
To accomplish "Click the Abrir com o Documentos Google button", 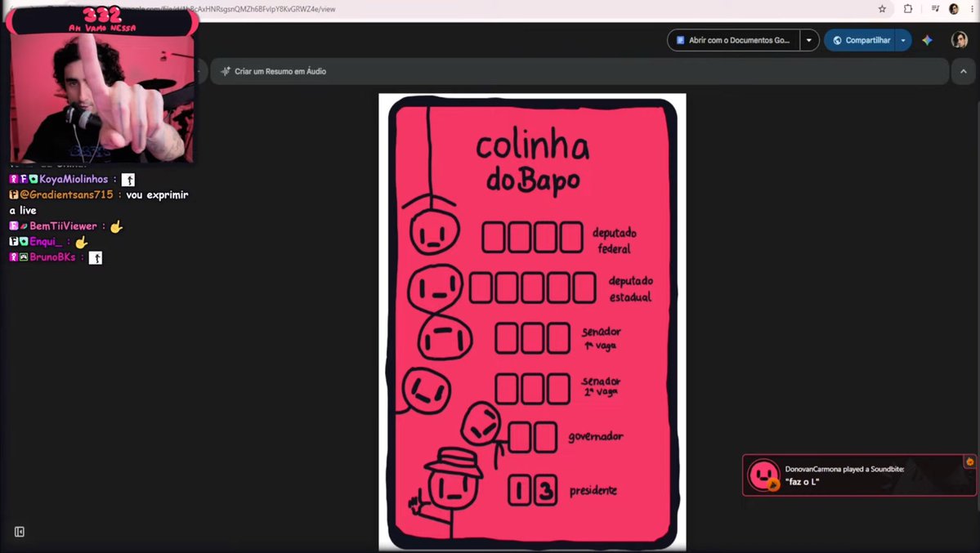I will coord(734,40).
